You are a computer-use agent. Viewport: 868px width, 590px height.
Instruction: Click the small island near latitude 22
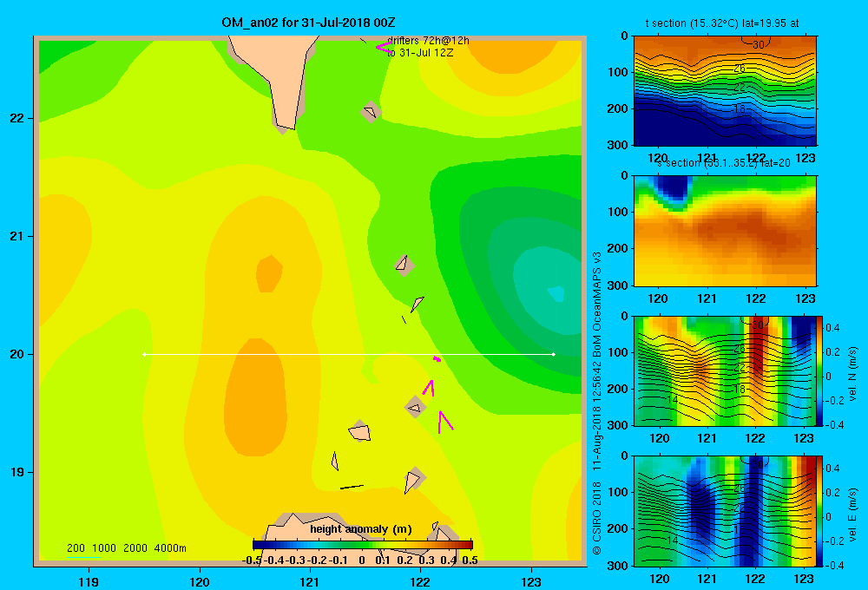(x=371, y=112)
